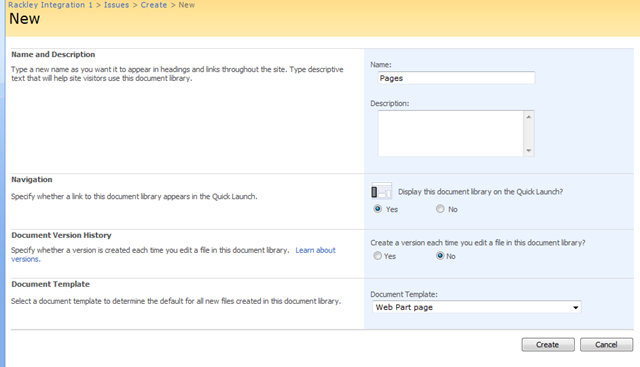Select No for creating document versions
Screen dimensions: 640x367
pos(440,256)
